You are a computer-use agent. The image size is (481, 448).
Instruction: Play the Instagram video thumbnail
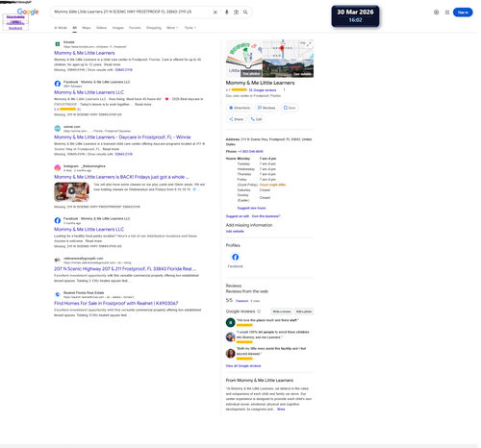[x=72, y=191]
